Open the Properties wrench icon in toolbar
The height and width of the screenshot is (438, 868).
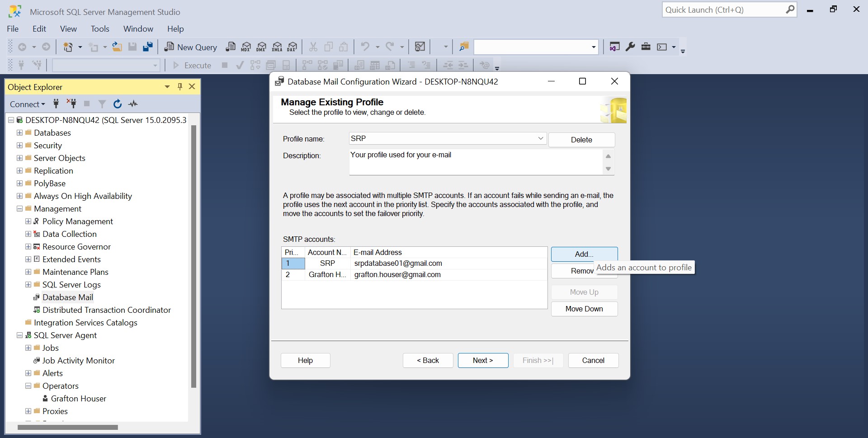[630, 47]
